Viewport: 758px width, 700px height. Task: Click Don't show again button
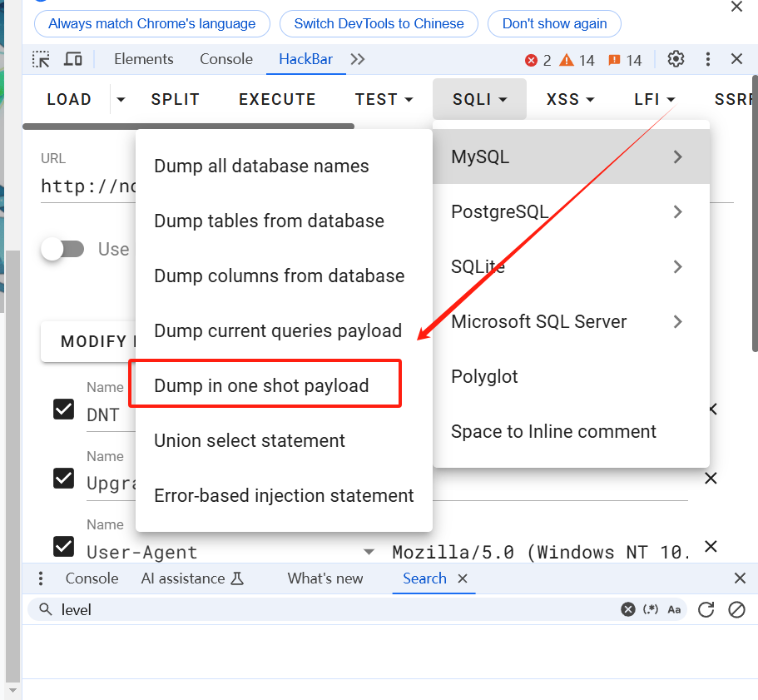point(554,23)
